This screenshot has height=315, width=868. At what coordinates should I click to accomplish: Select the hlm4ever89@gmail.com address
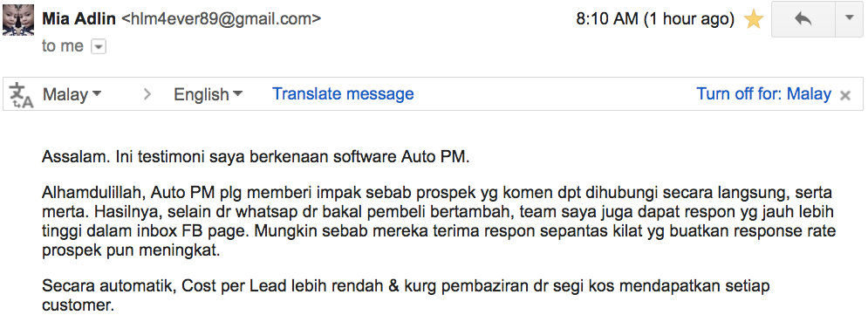[x=221, y=19]
